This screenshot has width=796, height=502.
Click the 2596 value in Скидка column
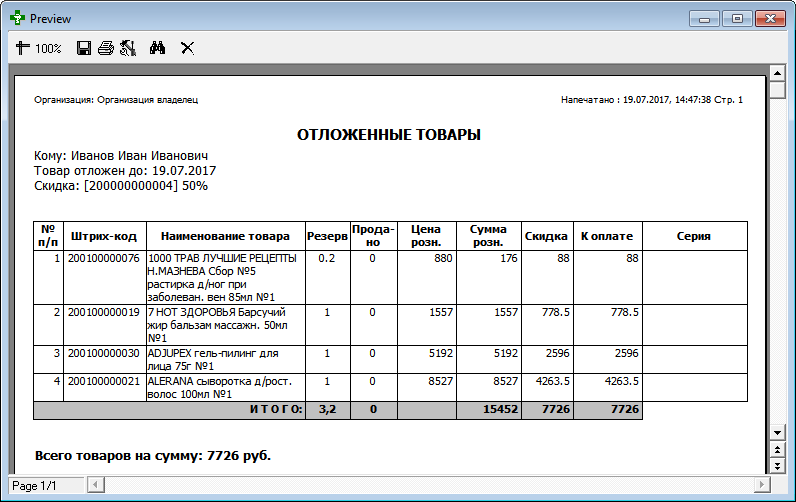(x=557, y=353)
